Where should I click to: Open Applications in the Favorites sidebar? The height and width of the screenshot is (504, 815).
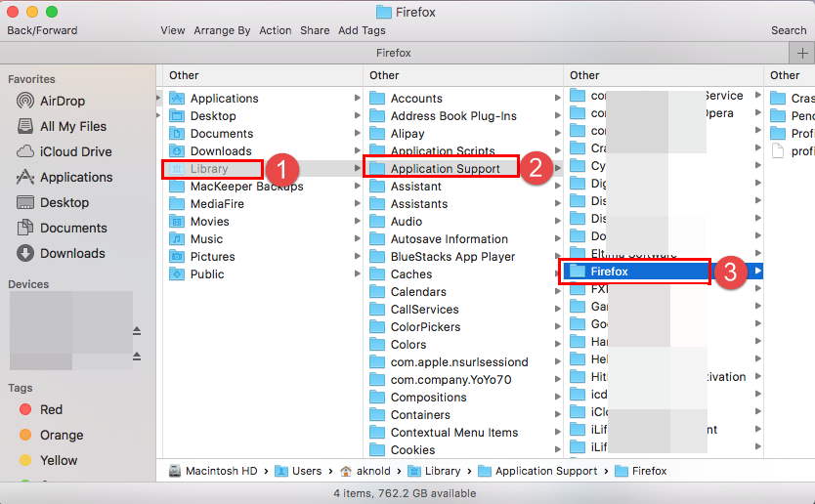pos(64,177)
